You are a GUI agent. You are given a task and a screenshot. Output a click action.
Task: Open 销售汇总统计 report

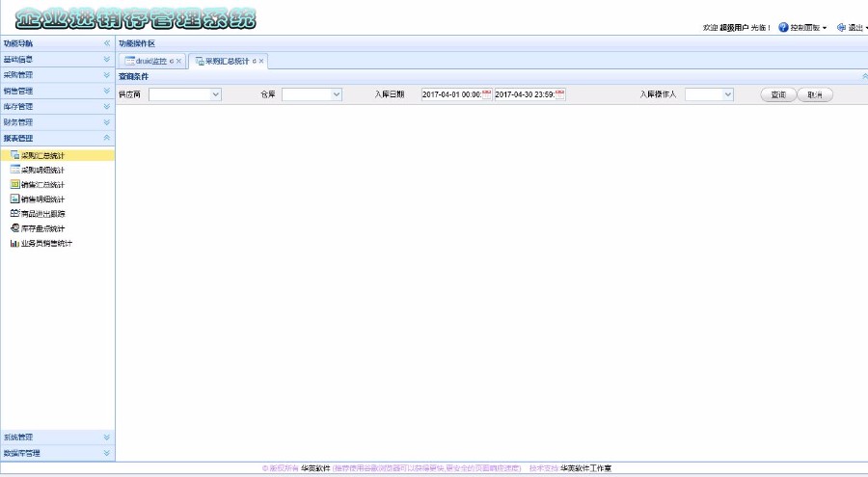pyautogui.click(x=42, y=185)
